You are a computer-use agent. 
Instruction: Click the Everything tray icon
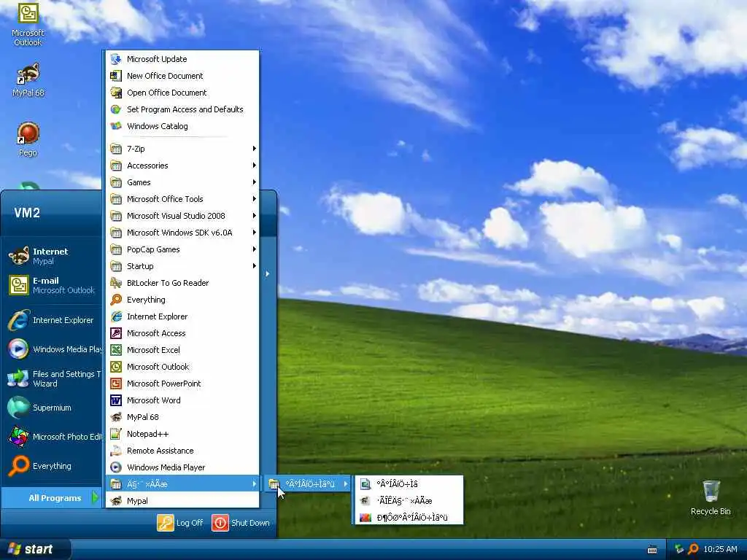(x=693, y=549)
